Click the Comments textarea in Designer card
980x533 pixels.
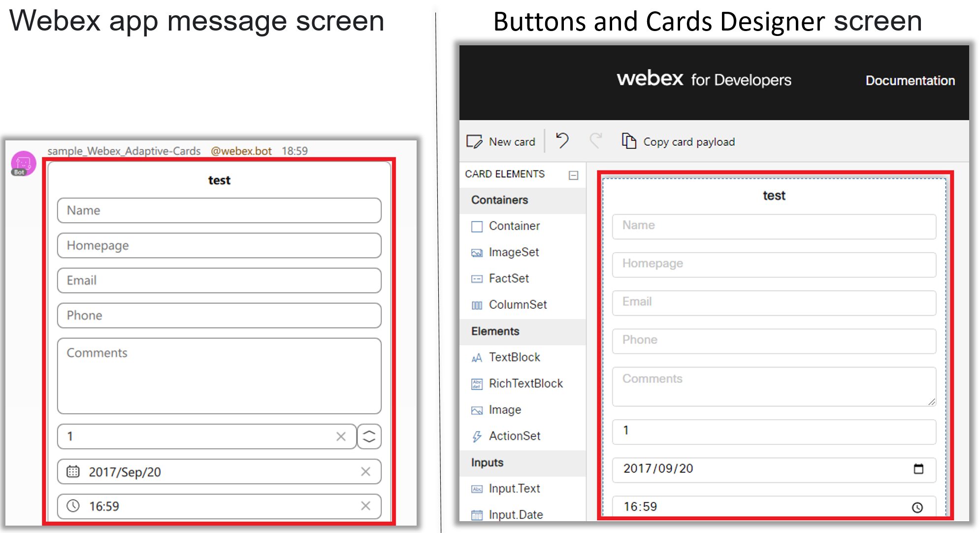coord(774,387)
